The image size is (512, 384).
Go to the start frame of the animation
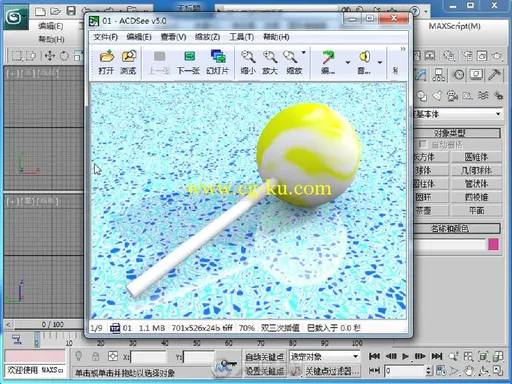pos(375,357)
